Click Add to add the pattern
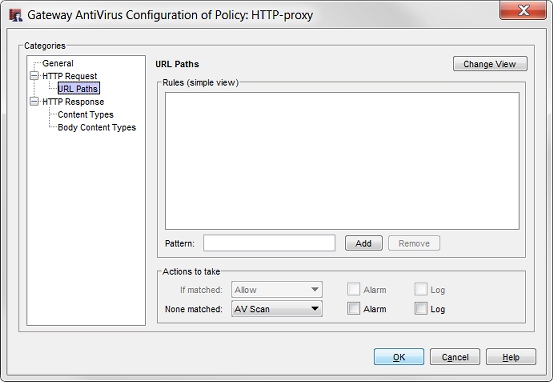553x382 pixels. point(364,243)
